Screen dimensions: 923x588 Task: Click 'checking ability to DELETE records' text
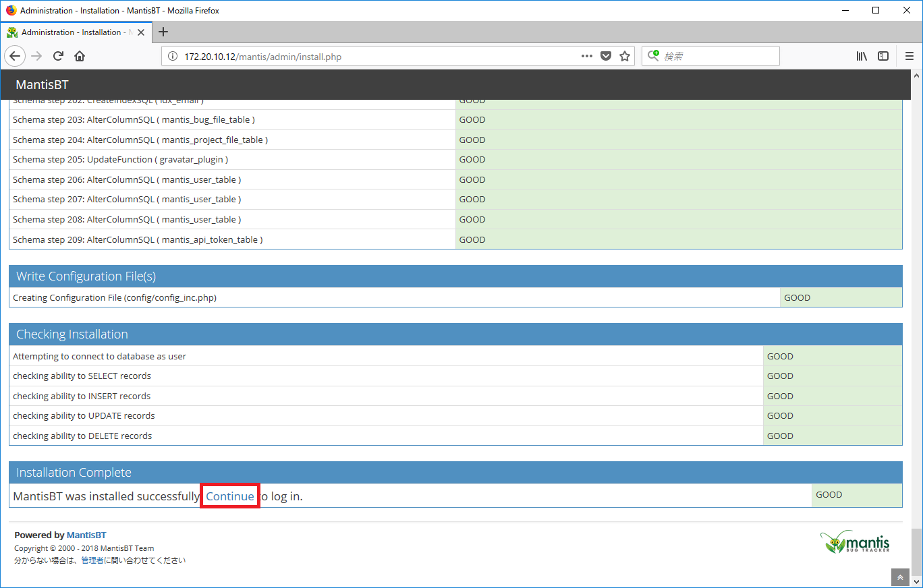[x=82, y=436]
